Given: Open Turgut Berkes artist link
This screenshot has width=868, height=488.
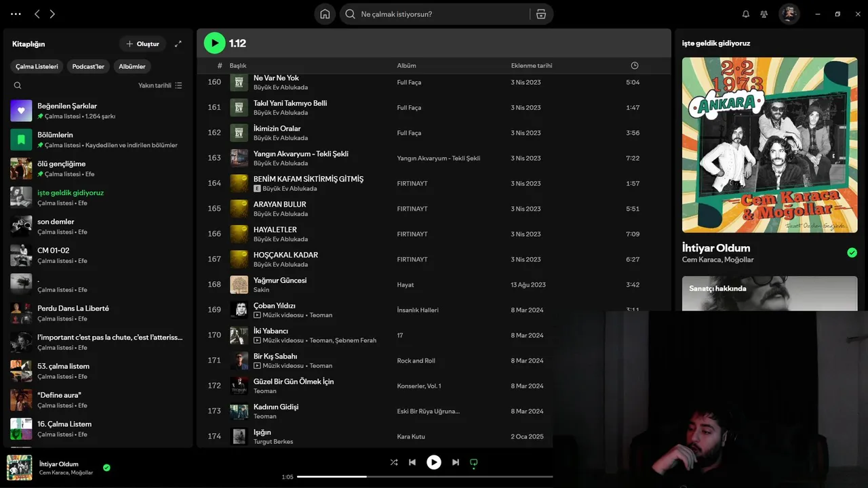Looking at the screenshot, I should pyautogui.click(x=273, y=442).
